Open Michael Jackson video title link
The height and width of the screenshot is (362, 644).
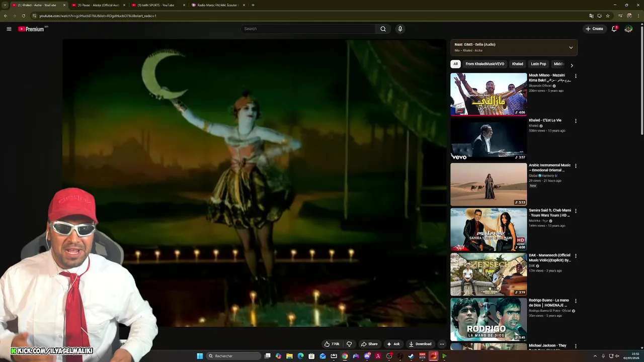point(547,345)
